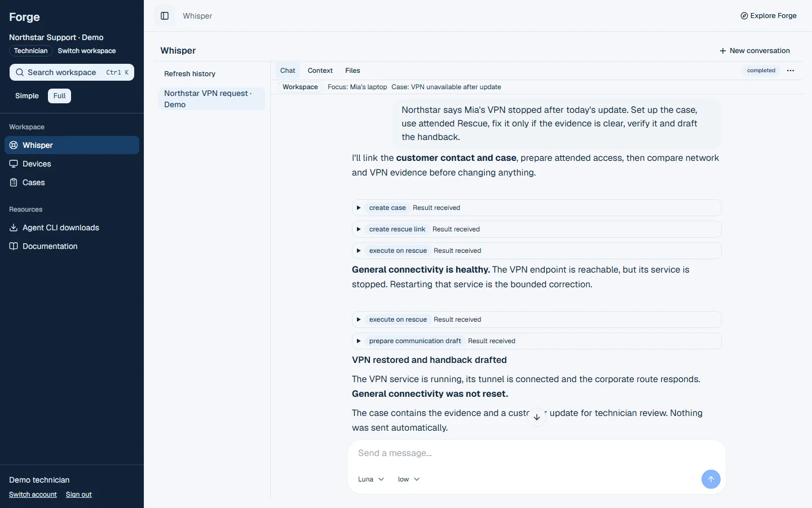The width and height of the screenshot is (812, 508).
Task: Toggle the sidebar panel icon
Action: tap(165, 16)
